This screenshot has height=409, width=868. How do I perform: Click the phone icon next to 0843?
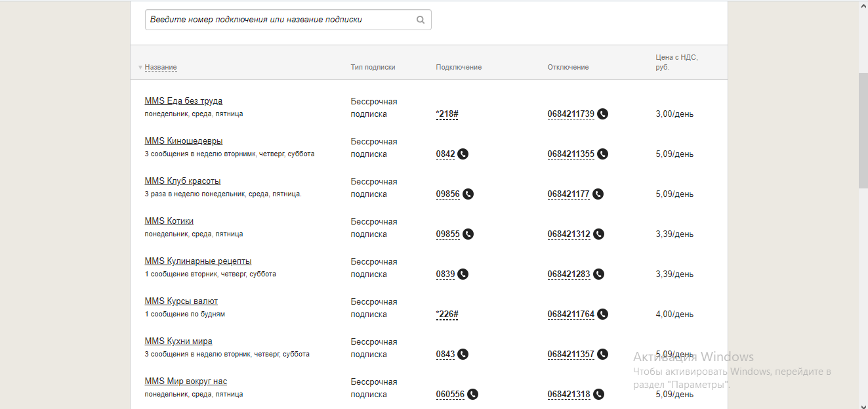463,355
